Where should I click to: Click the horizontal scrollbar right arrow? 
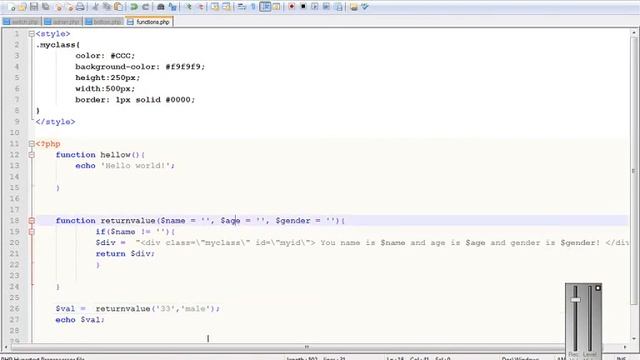pyautogui.click(x=625, y=347)
